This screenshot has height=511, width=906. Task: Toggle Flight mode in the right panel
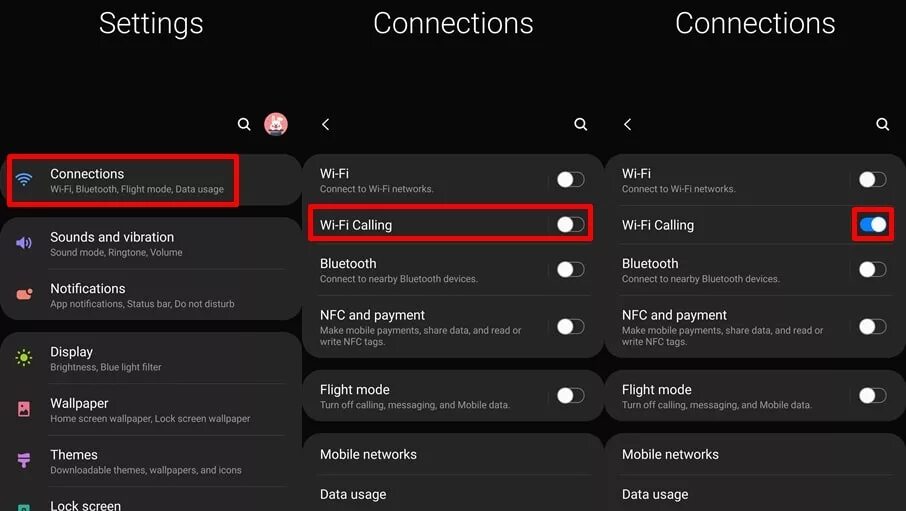[872, 395]
